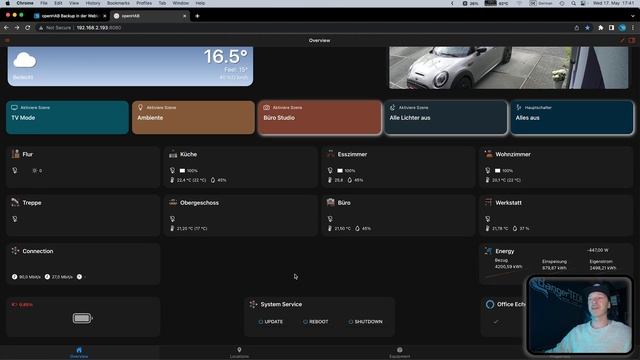Click the thermometer icon in Obergeschoss

(172, 229)
